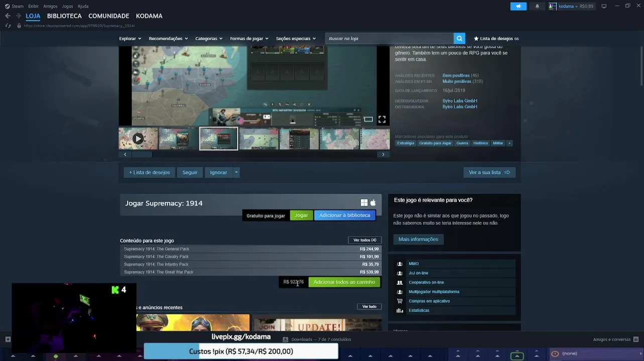Click the Apple platform icon
644x361 pixels.
(373, 203)
